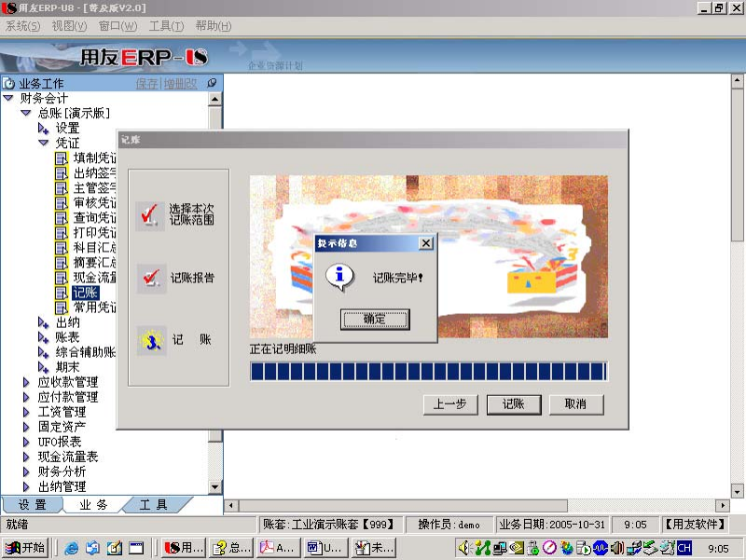Collapse the 凭证 tree node
The image size is (746, 560).
click(x=43, y=143)
